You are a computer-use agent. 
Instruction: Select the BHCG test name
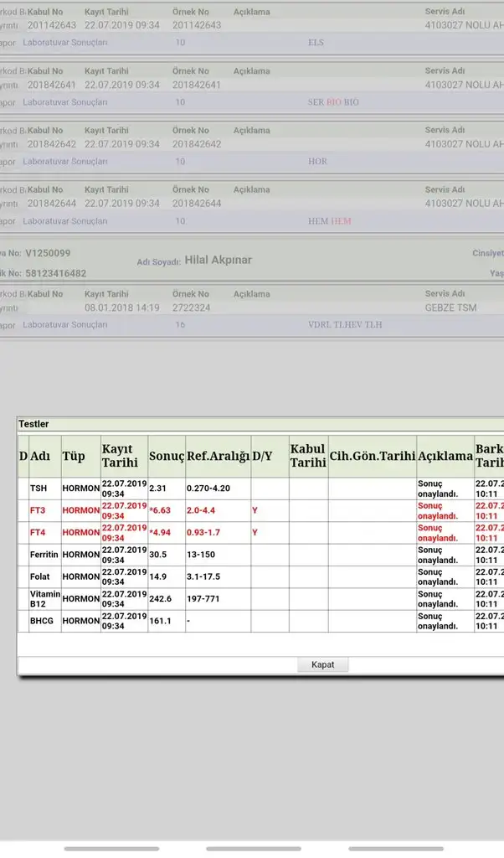pos(42,621)
